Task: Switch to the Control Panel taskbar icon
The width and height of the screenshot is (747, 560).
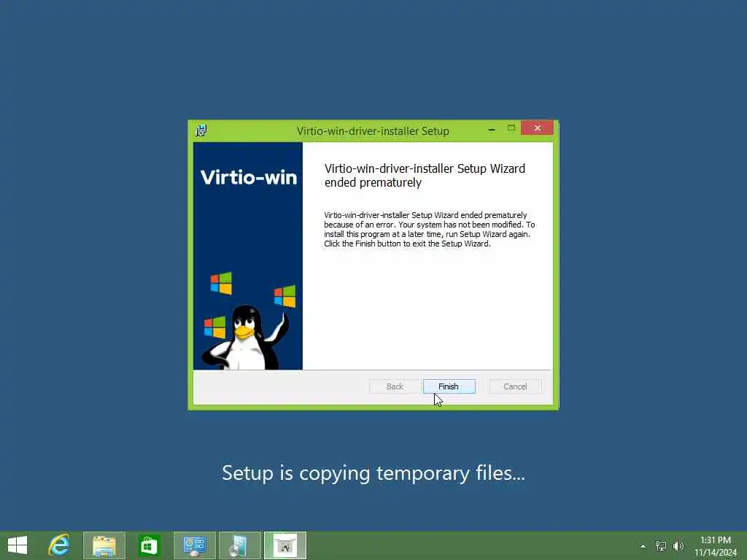Action: [x=194, y=545]
